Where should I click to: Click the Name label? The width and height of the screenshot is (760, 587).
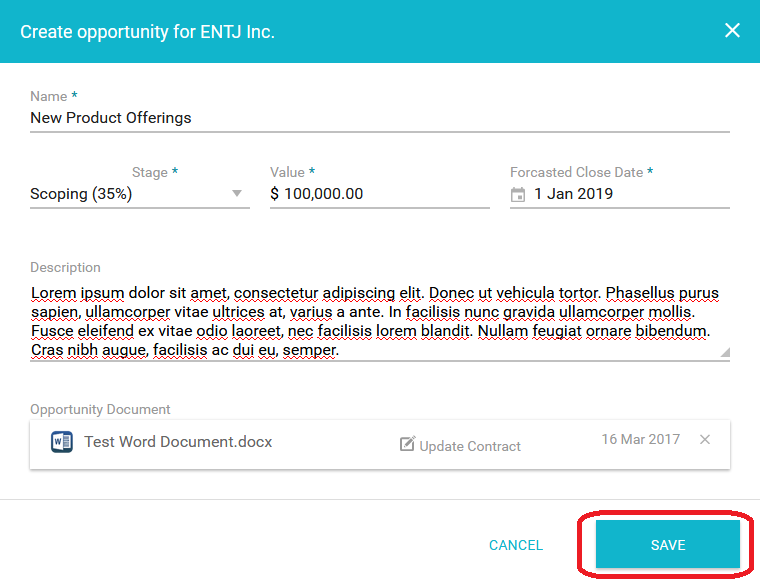(48, 96)
